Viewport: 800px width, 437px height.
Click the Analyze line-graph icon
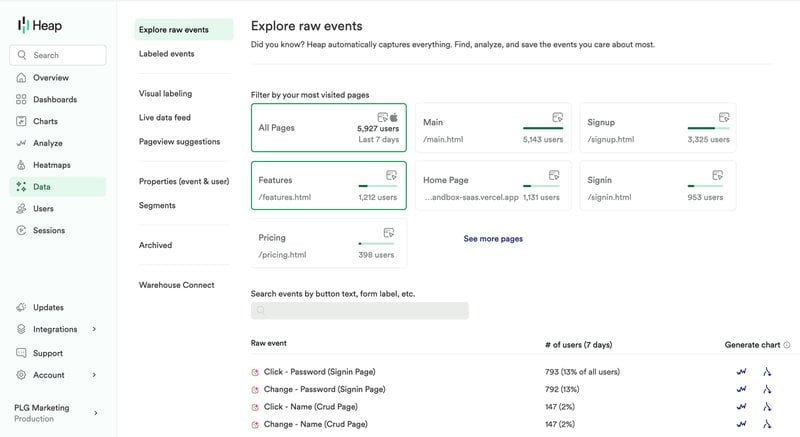point(21,143)
